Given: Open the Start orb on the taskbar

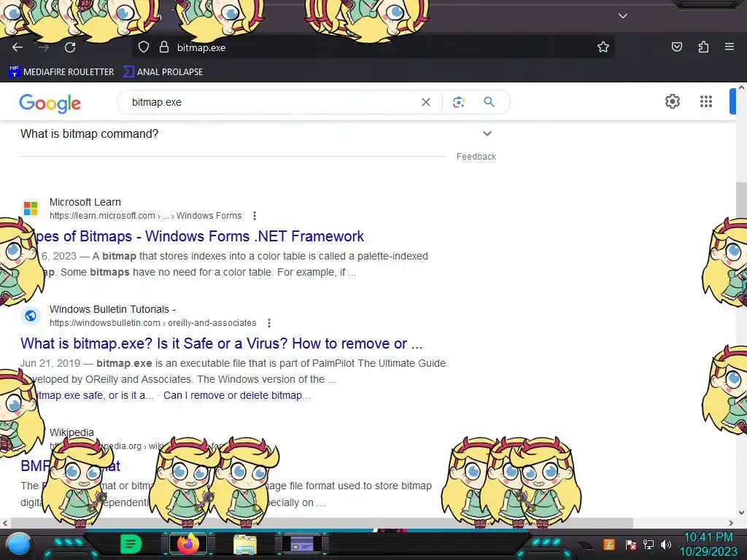Looking at the screenshot, I should 19,544.
